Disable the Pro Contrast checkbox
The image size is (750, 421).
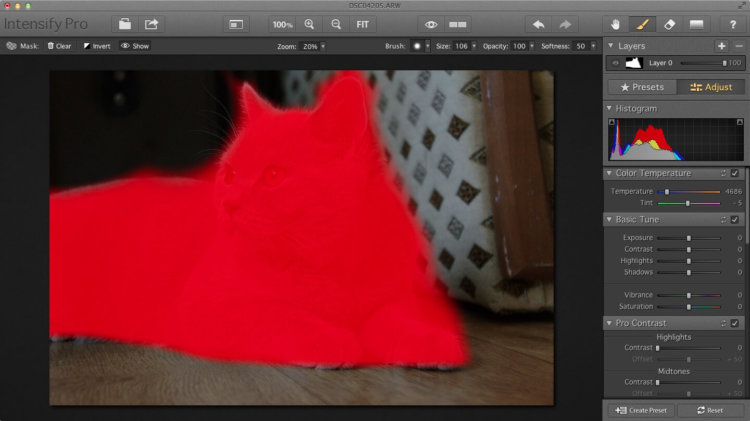click(x=735, y=323)
